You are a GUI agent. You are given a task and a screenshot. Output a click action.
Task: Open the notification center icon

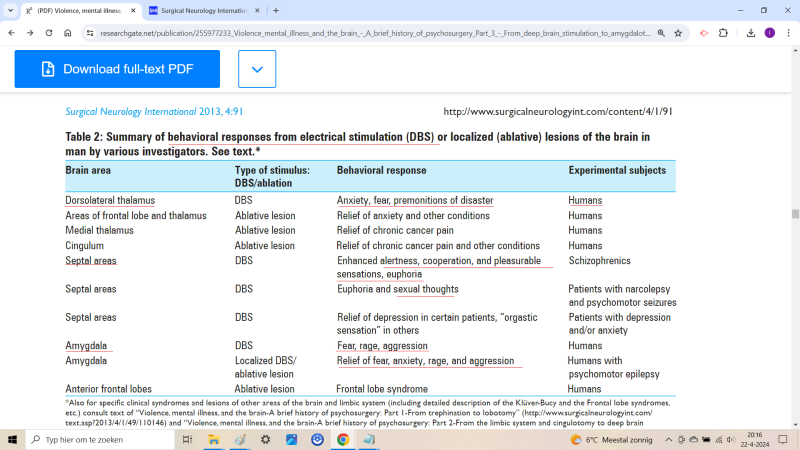click(783, 439)
